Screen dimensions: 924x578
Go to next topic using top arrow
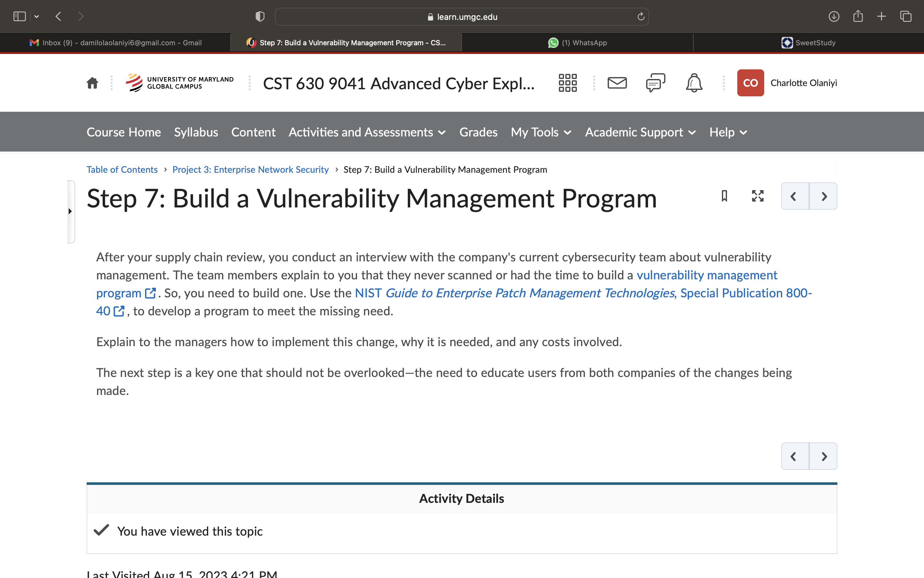tap(824, 196)
